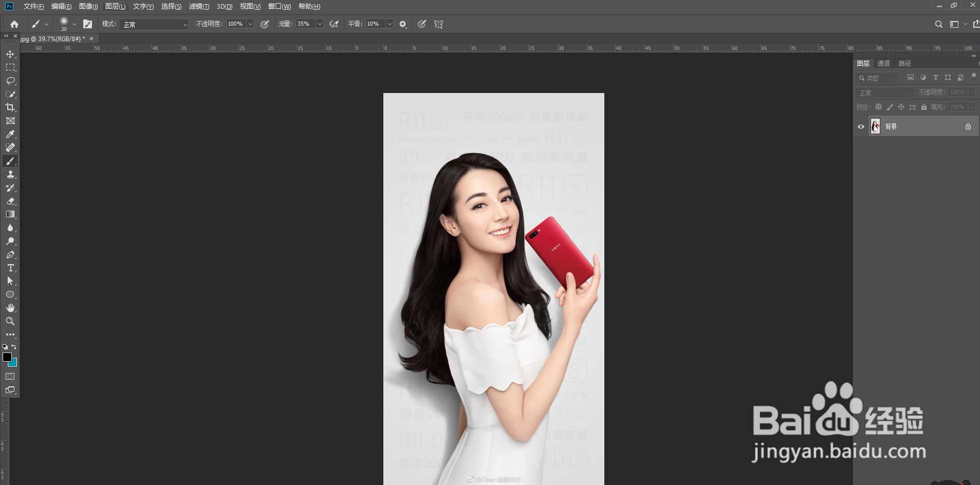Select the Zoom tool in the toolbar

tap(10, 321)
